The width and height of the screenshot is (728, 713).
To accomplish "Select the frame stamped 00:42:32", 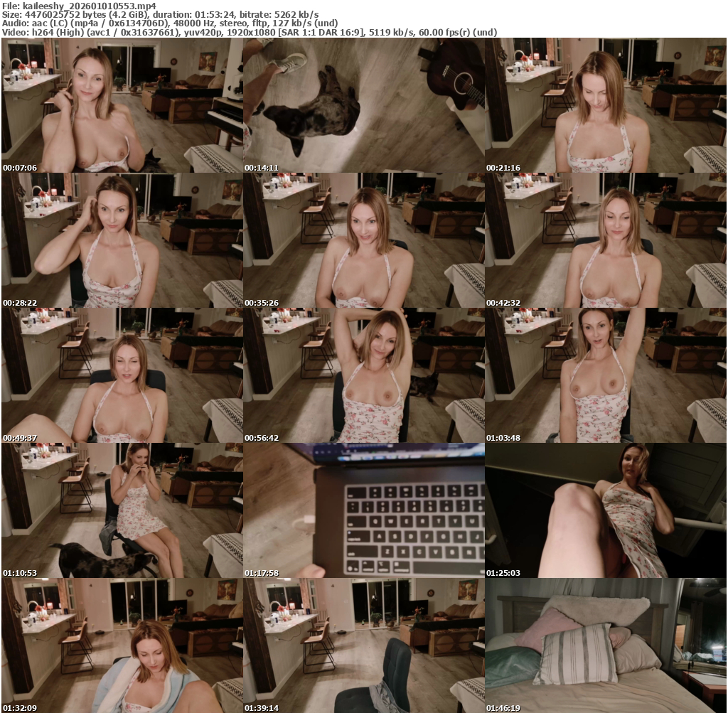I will click(x=606, y=240).
